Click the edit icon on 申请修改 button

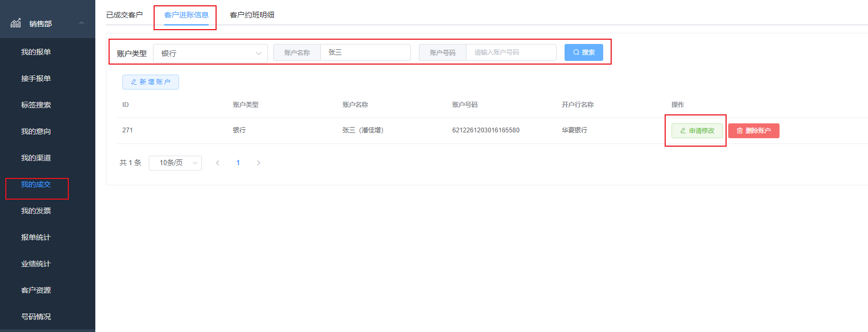pos(683,131)
